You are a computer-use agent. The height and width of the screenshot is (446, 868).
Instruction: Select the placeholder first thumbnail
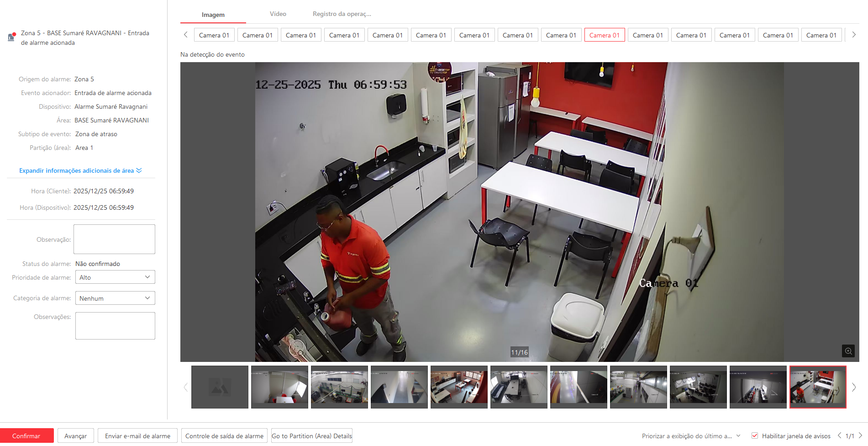pos(220,387)
